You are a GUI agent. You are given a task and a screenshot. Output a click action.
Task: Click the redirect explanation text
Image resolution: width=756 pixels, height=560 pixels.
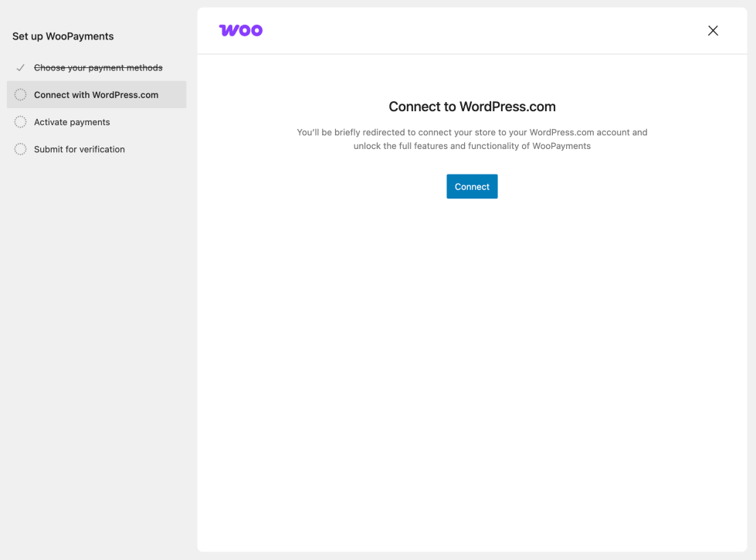[x=472, y=139]
